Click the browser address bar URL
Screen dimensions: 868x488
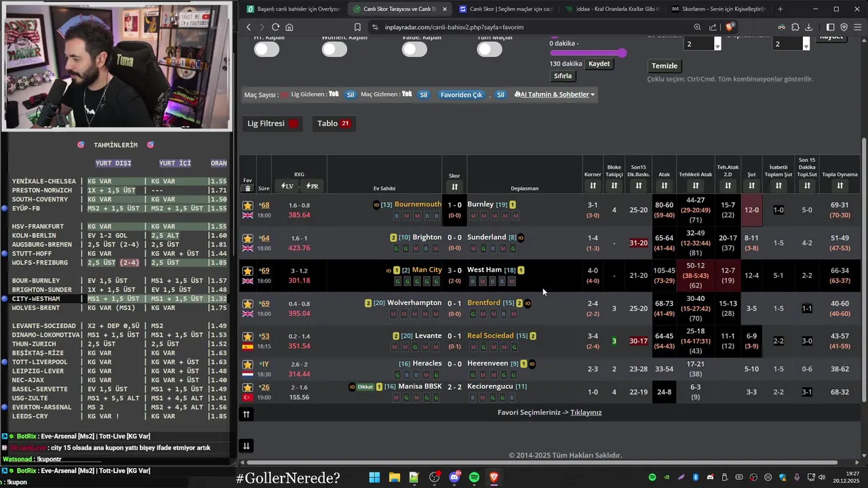(454, 27)
